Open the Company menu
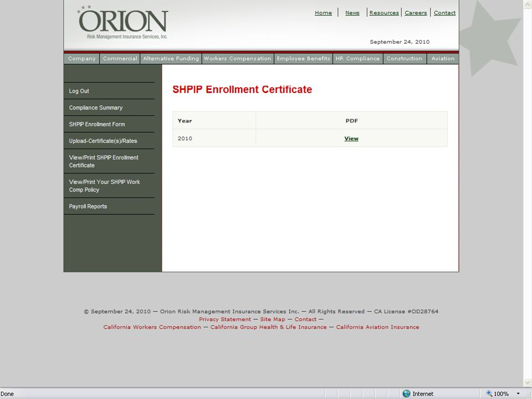This screenshot has height=399, width=532. pyautogui.click(x=82, y=59)
